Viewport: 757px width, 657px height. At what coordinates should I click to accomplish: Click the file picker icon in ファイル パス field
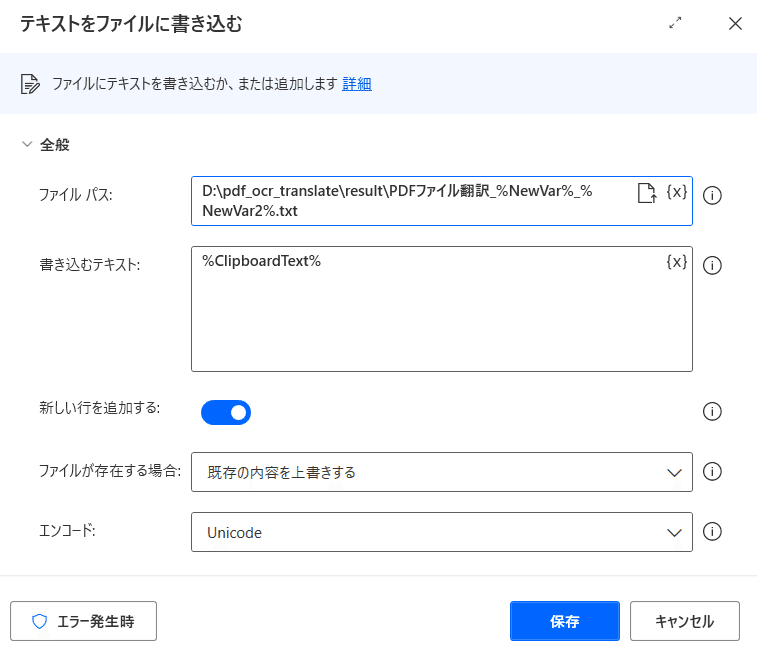pos(647,193)
